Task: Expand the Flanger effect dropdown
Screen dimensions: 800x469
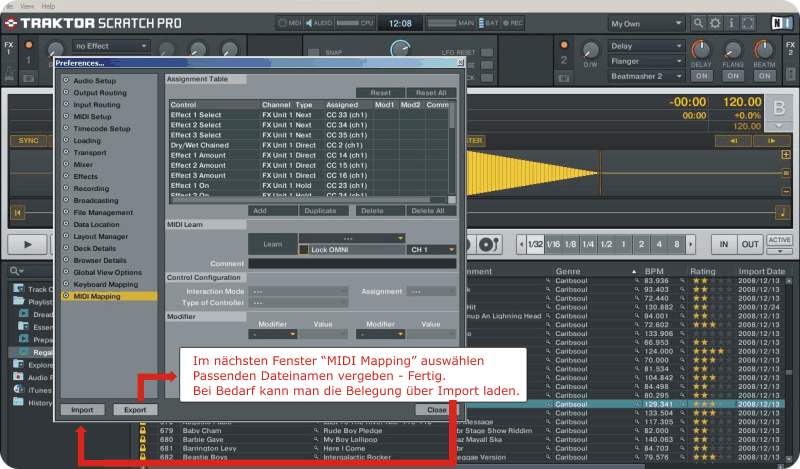Action: pyautogui.click(x=646, y=60)
